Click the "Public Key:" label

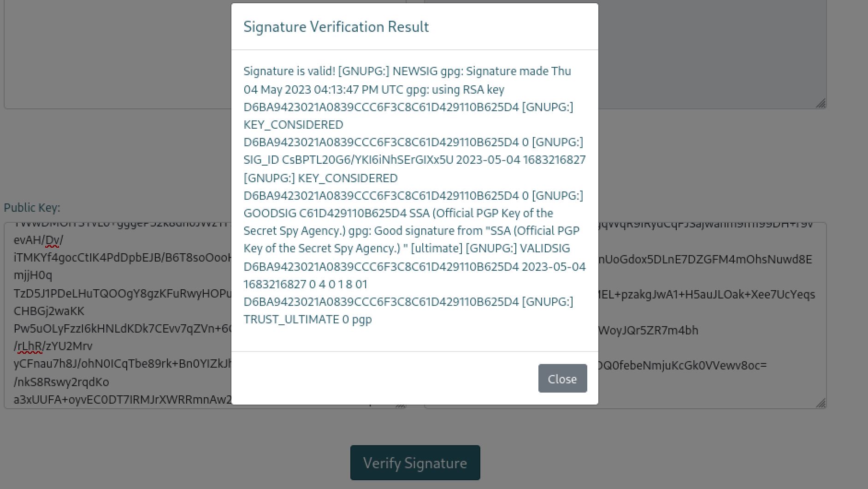32,208
